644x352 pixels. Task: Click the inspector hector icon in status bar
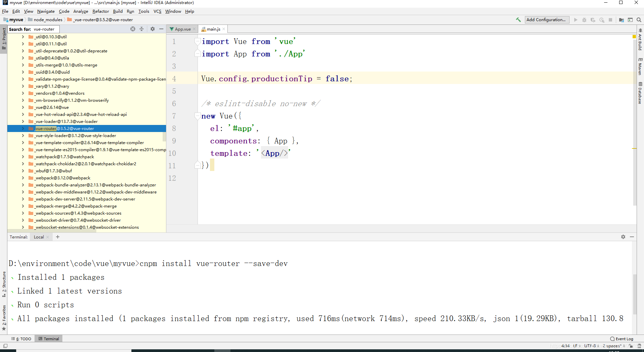[639, 346]
